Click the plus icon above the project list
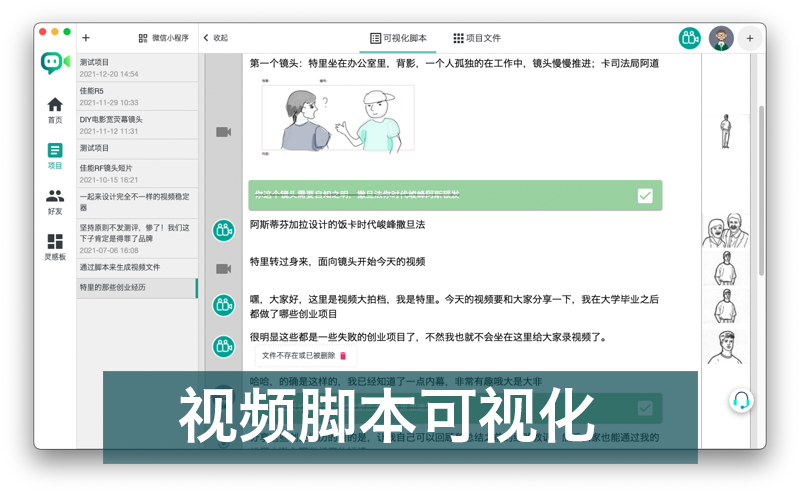The image size is (800, 494). point(86,38)
